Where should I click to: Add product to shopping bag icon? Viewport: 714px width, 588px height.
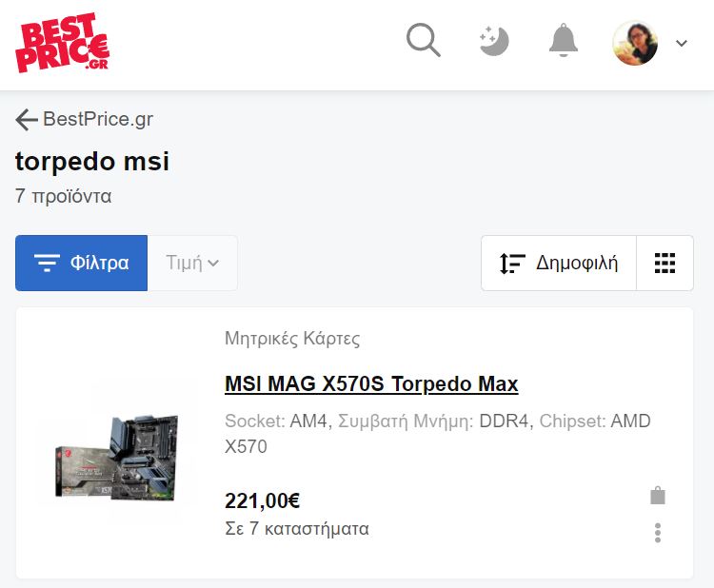658,495
